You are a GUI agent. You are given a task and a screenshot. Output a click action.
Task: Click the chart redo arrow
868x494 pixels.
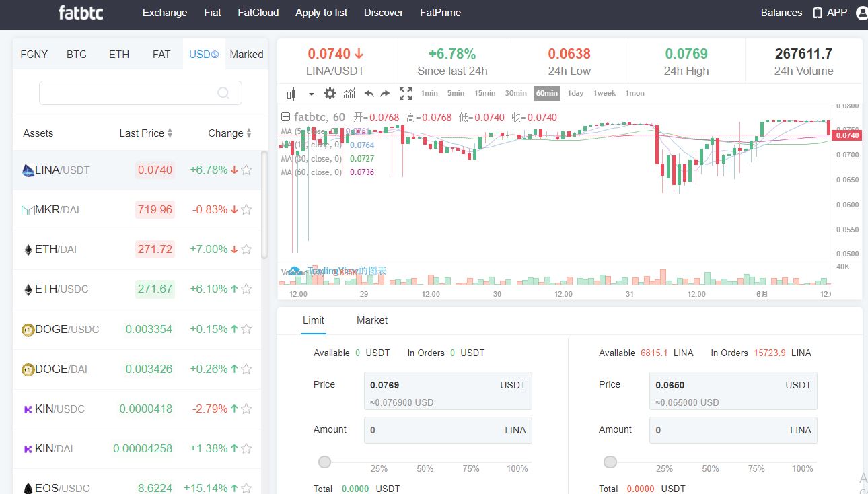pyautogui.click(x=385, y=94)
